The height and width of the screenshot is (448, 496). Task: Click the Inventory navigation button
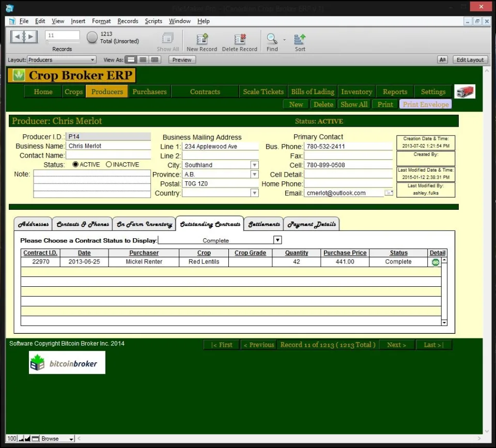click(357, 92)
